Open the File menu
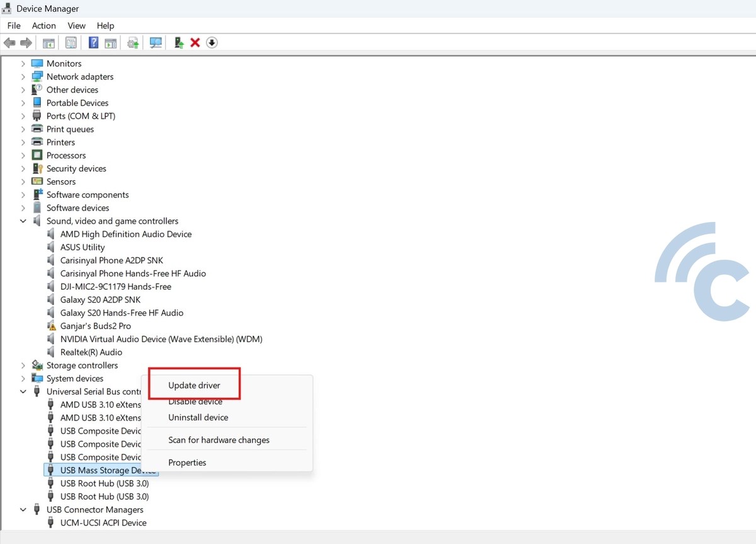The width and height of the screenshot is (756, 544). coord(14,26)
